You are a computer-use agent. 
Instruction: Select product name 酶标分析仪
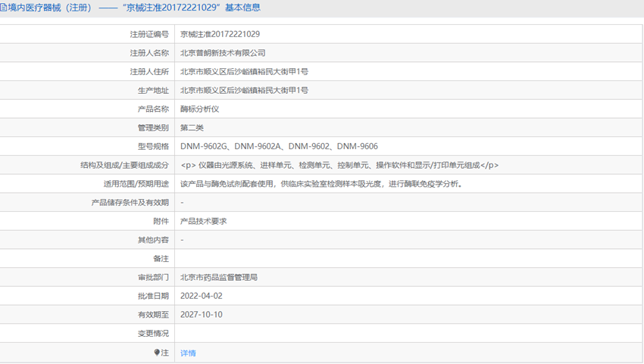click(x=199, y=109)
